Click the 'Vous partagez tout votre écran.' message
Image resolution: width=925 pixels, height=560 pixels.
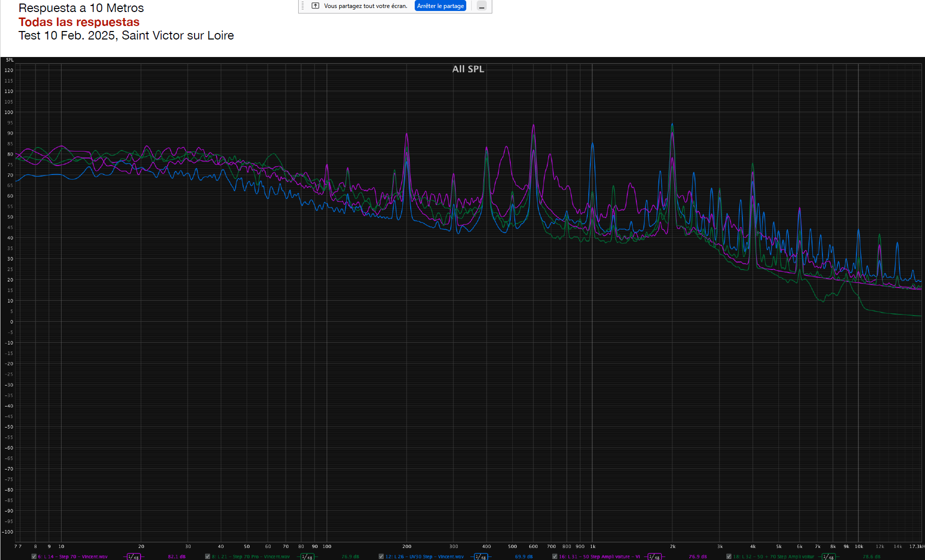tap(366, 6)
